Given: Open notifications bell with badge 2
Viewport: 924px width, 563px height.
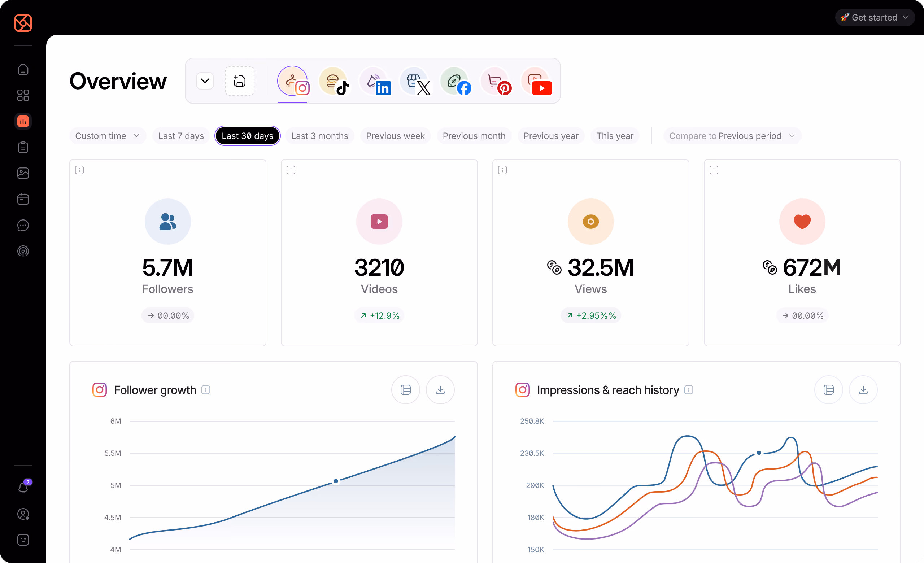Looking at the screenshot, I should click(x=23, y=487).
